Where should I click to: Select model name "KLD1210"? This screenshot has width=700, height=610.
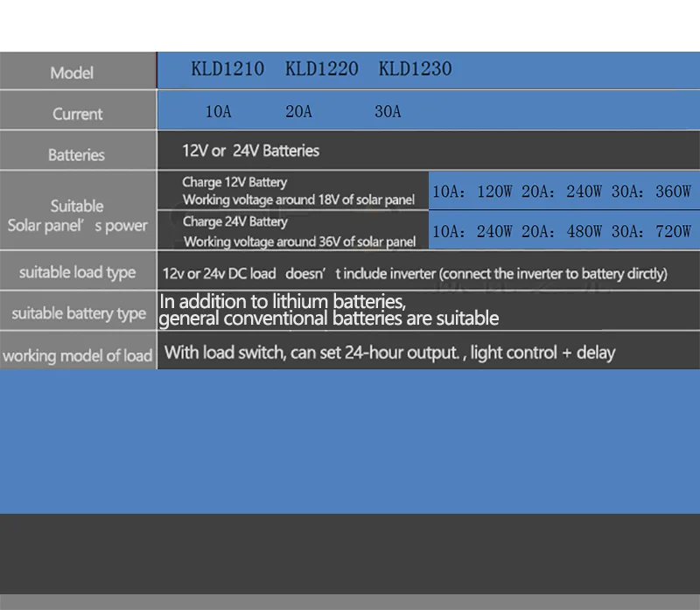tap(227, 69)
